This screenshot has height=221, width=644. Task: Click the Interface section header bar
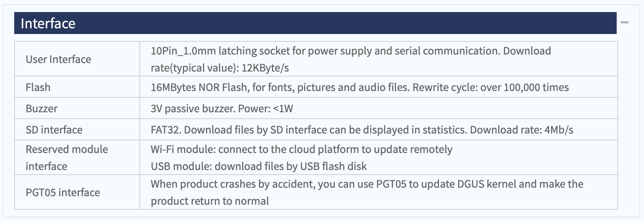coord(315,23)
